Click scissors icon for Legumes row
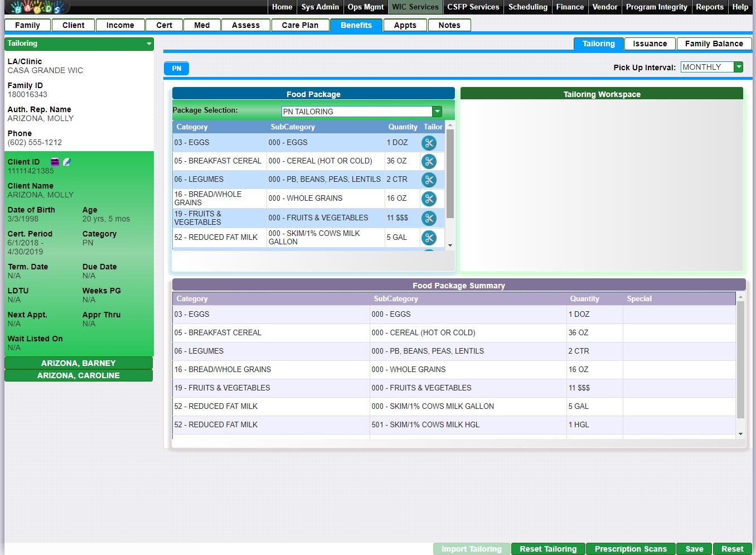Screen dimensions: 756x555 [x=429, y=180]
